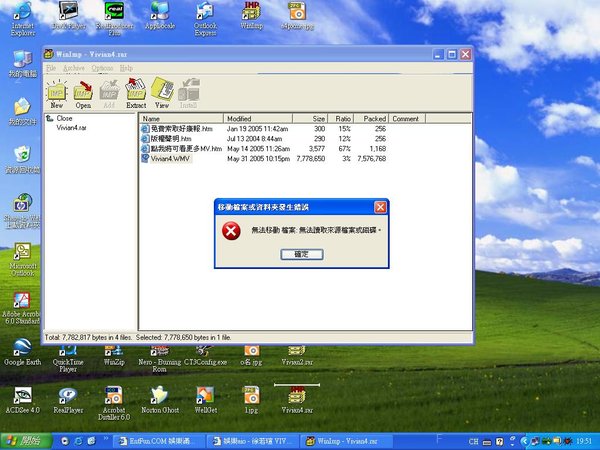Click modified date May 14 2005 11:26am
Viewport: 600px width, 450px height.
(x=258, y=148)
